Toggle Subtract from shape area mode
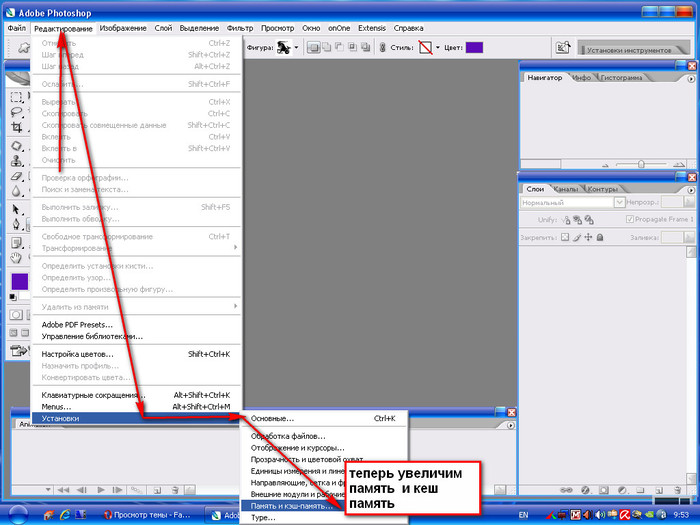This screenshot has height=525, width=700. coord(340,47)
